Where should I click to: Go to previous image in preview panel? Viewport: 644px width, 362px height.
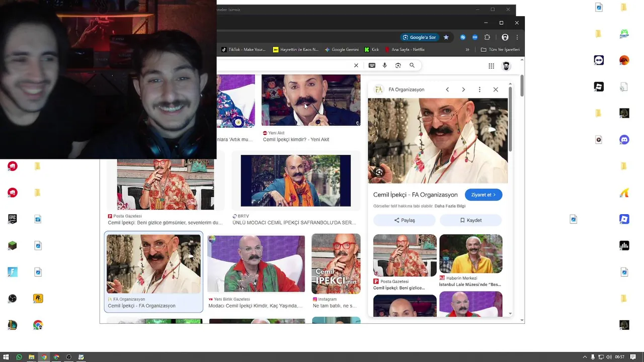click(x=447, y=89)
